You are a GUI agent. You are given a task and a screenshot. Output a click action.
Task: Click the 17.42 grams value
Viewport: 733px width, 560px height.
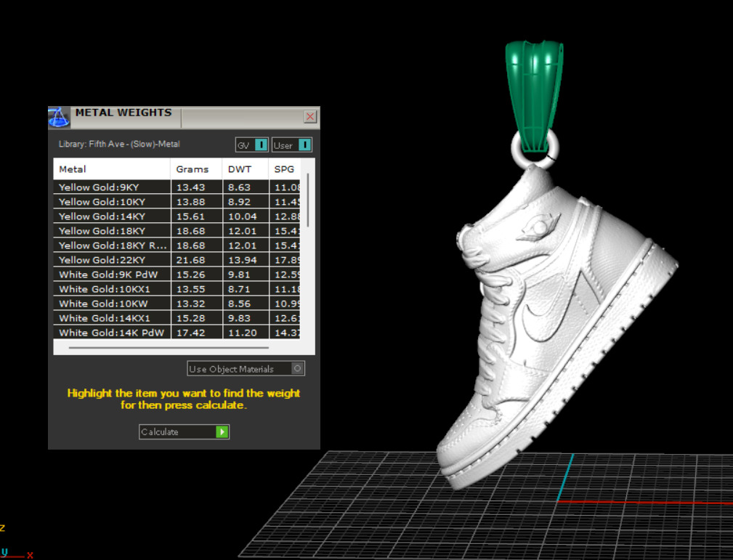click(191, 333)
